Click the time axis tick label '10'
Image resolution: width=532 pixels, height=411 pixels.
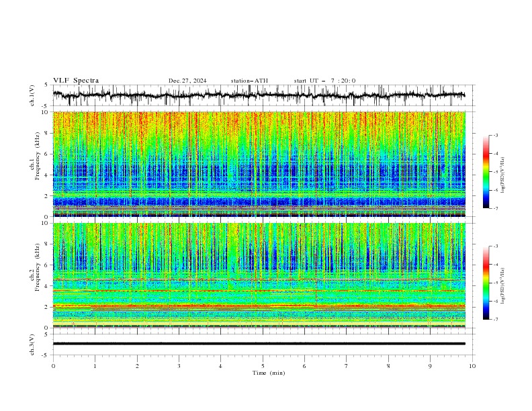click(x=473, y=366)
